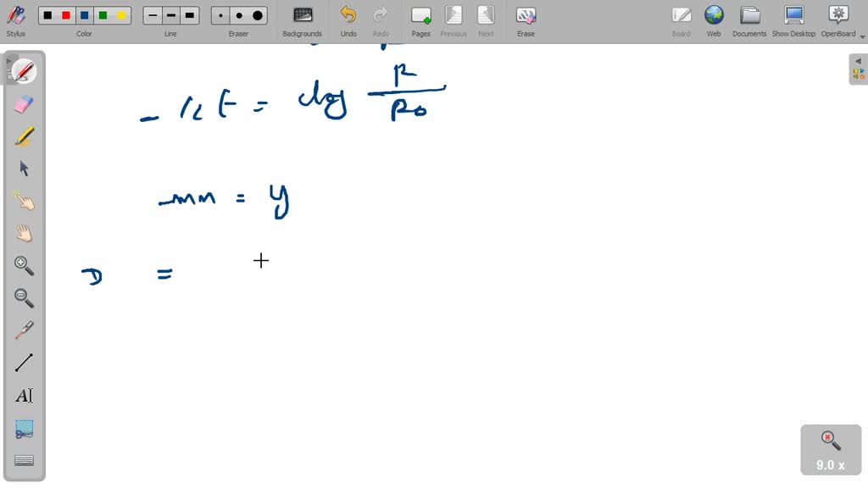Select the blue pen color
This screenshot has height=488, width=868.
click(x=84, y=15)
